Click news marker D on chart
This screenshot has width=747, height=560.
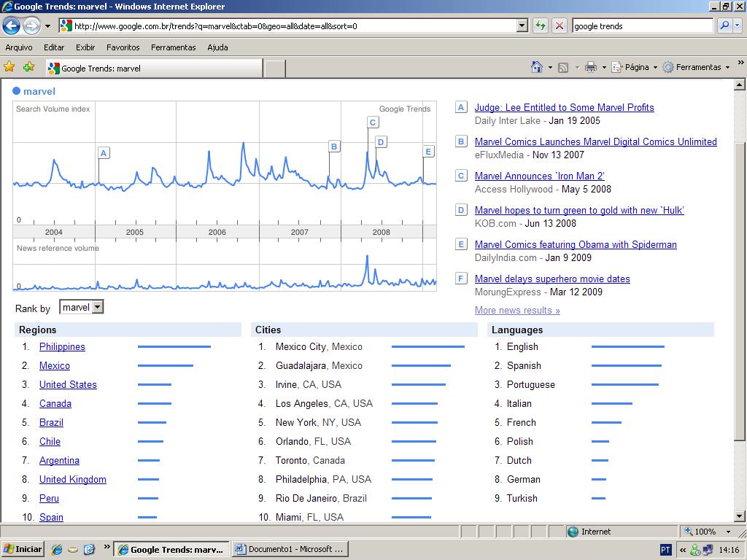point(380,141)
